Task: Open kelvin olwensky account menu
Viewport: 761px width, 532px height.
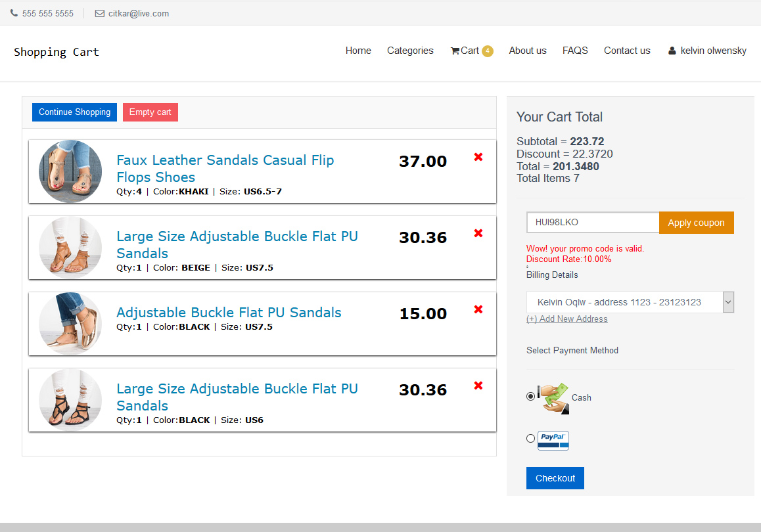Action: (713, 51)
